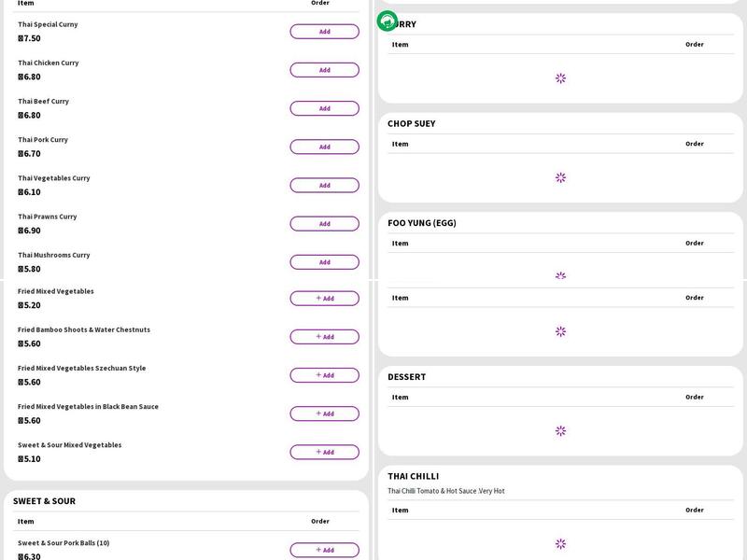Screen dimensions: 747x560
Task: Click the loading spinner in Foo Yung section
Action: (560, 276)
